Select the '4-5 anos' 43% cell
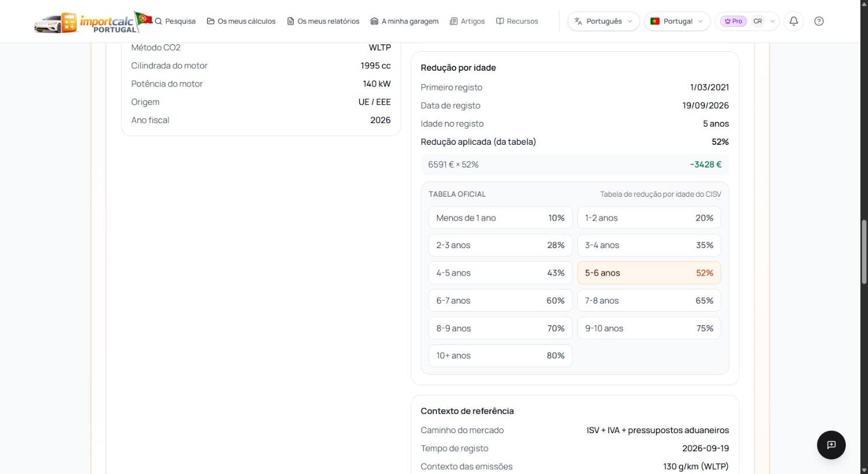 tap(501, 273)
